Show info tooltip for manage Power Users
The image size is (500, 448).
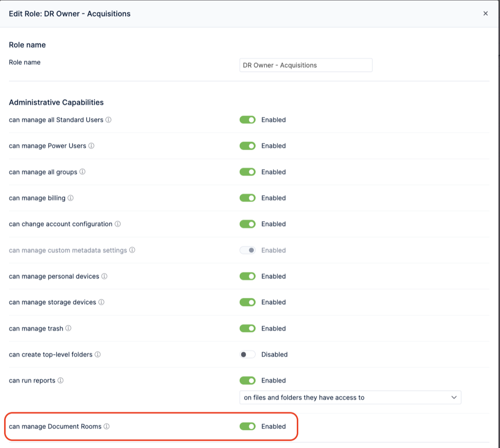pyautogui.click(x=91, y=146)
